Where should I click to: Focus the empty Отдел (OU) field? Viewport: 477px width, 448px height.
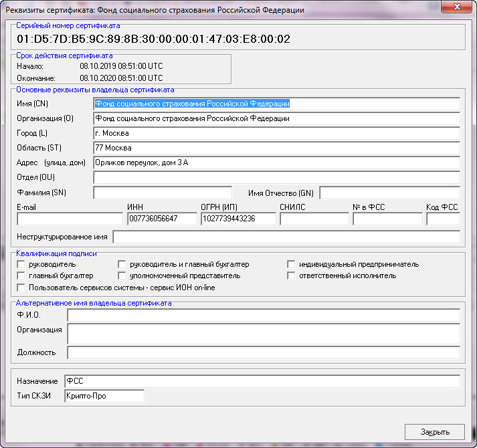276,177
